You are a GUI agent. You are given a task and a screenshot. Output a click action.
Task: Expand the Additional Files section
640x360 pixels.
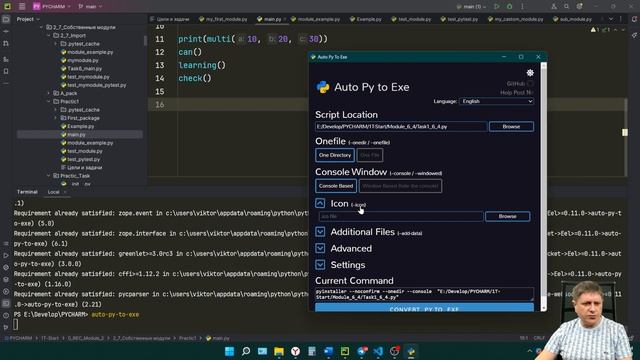[320, 232]
